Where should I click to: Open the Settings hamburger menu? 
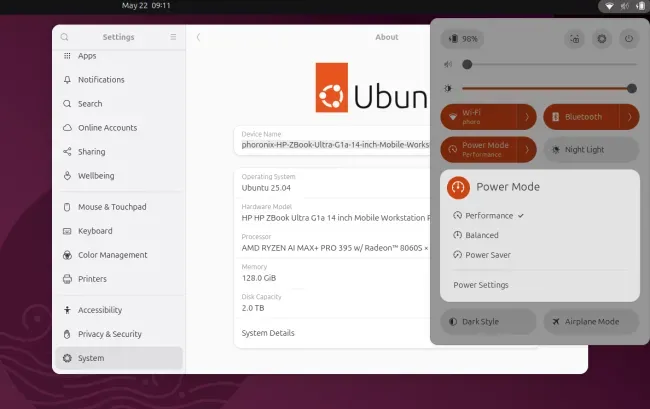coord(173,37)
